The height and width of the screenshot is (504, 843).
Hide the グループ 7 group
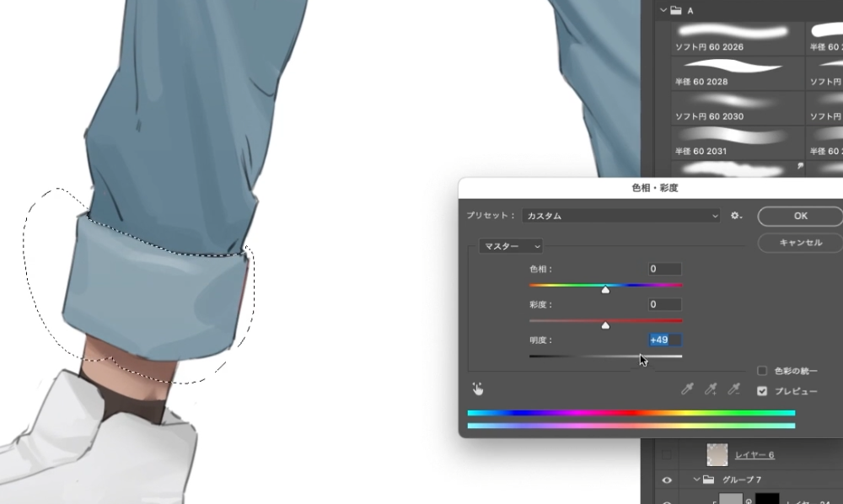point(667,480)
